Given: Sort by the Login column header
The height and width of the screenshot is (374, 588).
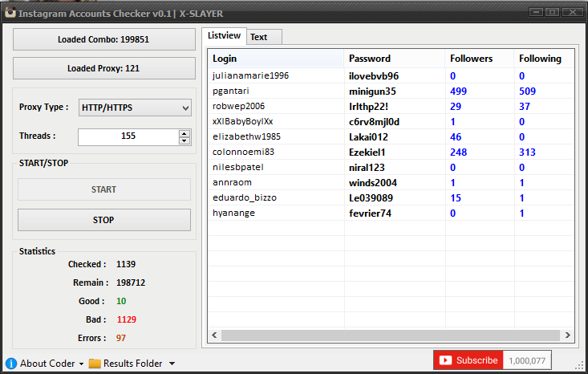Looking at the screenshot, I should [x=276, y=59].
